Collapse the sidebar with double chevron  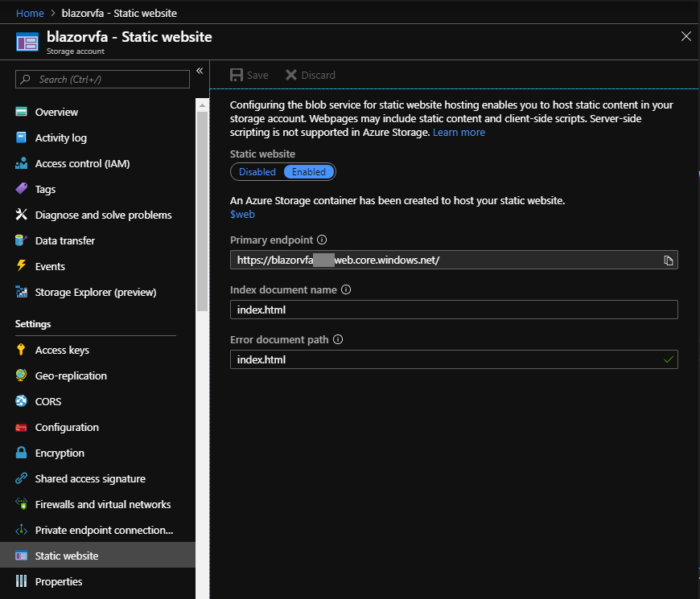[200, 71]
